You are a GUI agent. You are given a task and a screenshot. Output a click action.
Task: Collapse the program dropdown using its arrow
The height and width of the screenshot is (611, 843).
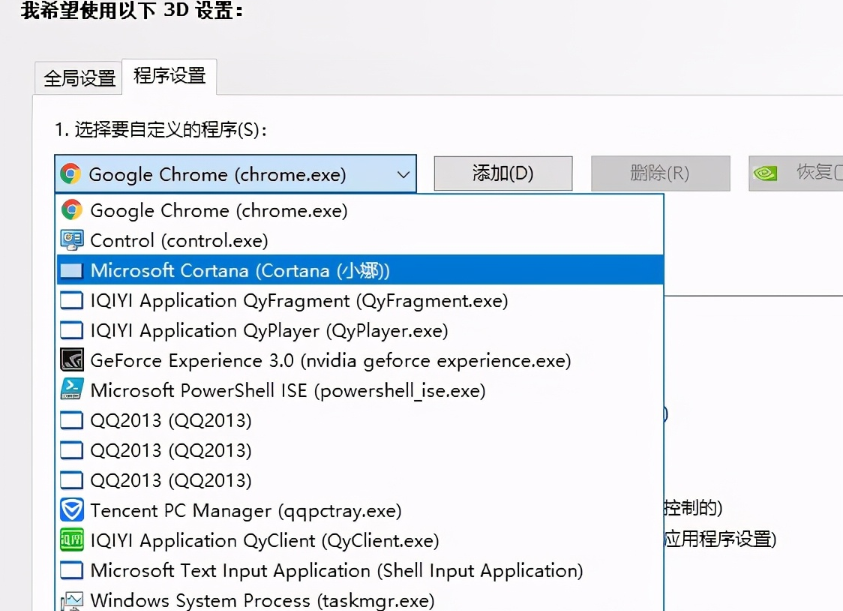[x=403, y=174]
